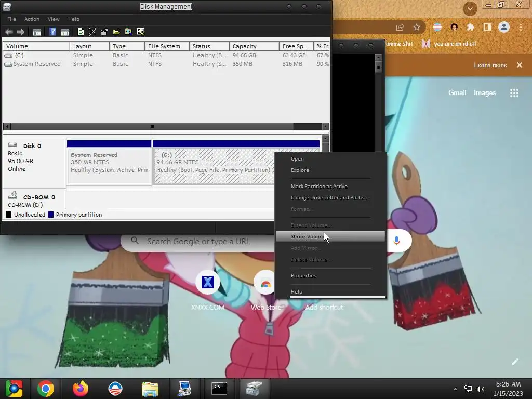Select the CD-ROM 0 label panel
532x399 pixels.
[34, 199]
